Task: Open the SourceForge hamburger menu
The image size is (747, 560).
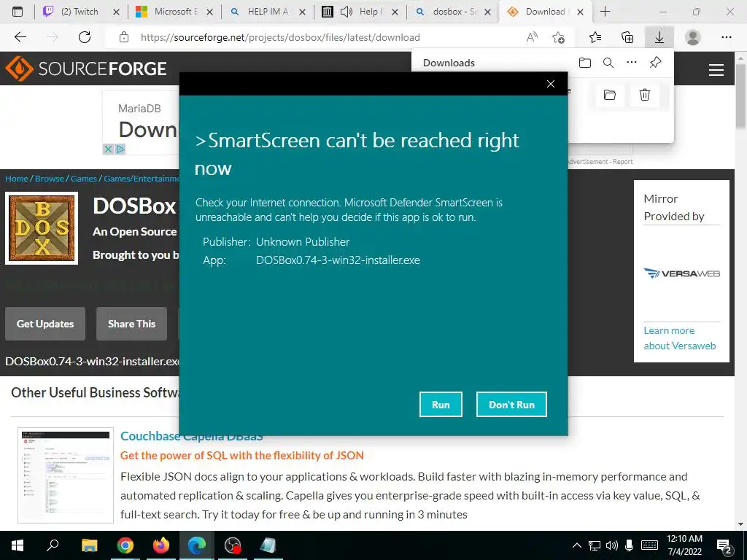Action: [716, 70]
